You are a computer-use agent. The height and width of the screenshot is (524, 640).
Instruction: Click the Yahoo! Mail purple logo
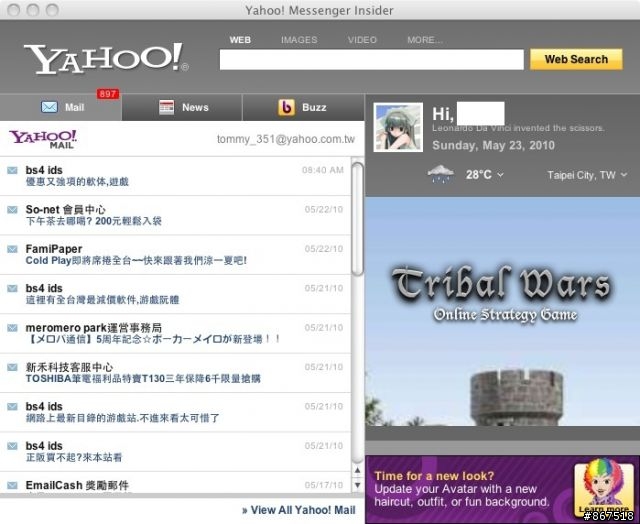(43, 139)
